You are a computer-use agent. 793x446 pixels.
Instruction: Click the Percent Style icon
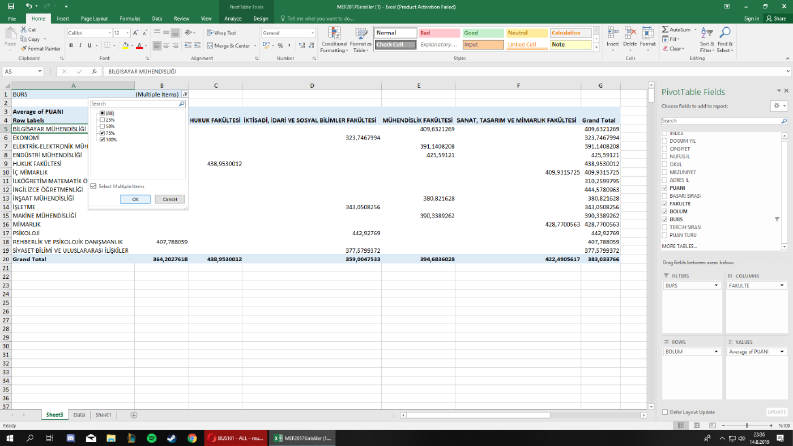280,46
